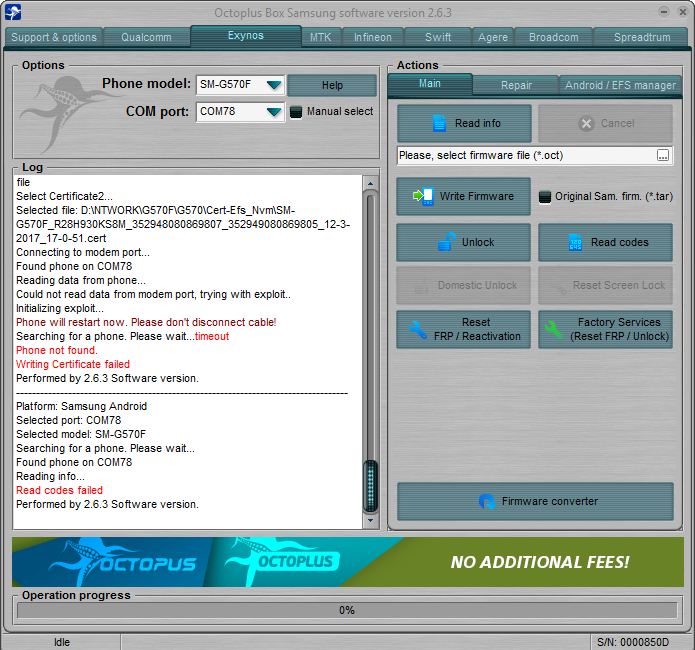
Task: Click the Write Firmware button
Action: tap(463, 196)
